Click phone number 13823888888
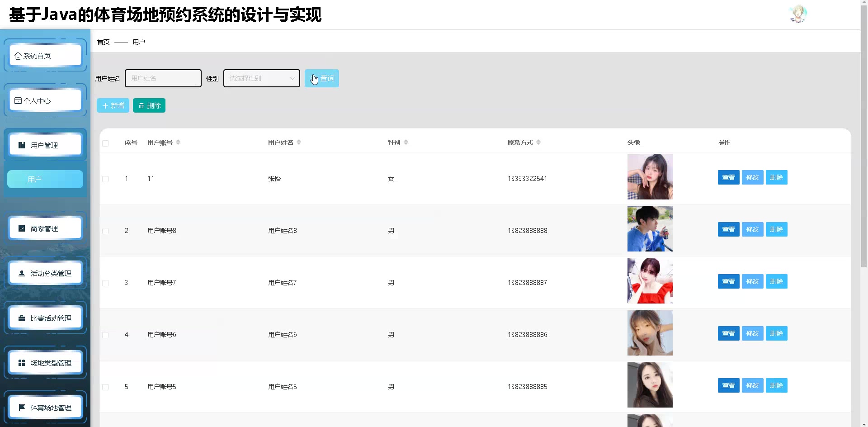This screenshot has width=868, height=427. click(527, 231)
